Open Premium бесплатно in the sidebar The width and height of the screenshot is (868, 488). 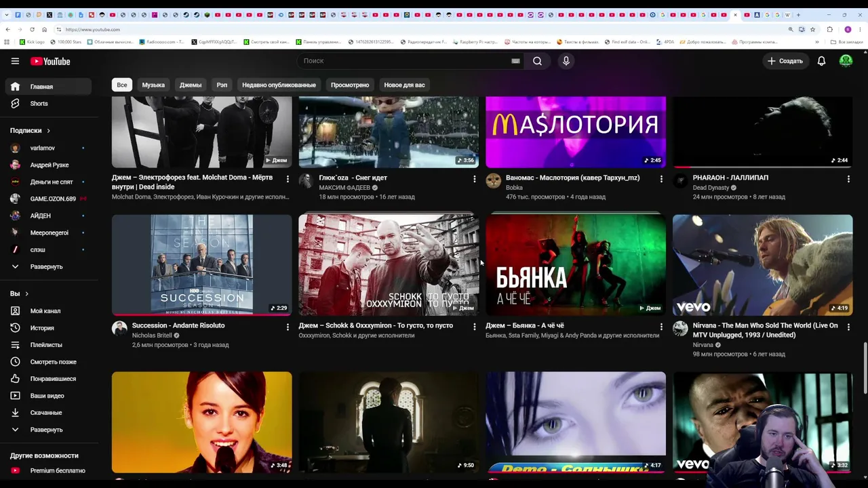[x=48, y=471]
